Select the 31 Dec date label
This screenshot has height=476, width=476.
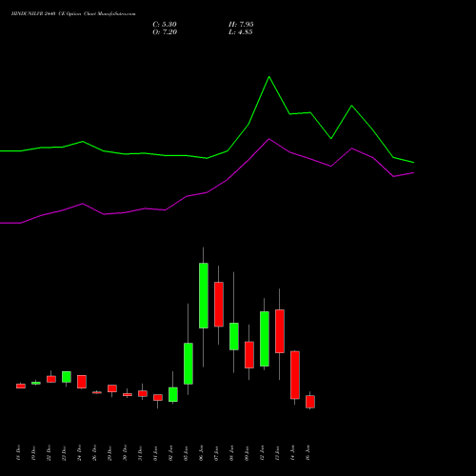coord(140,453)
